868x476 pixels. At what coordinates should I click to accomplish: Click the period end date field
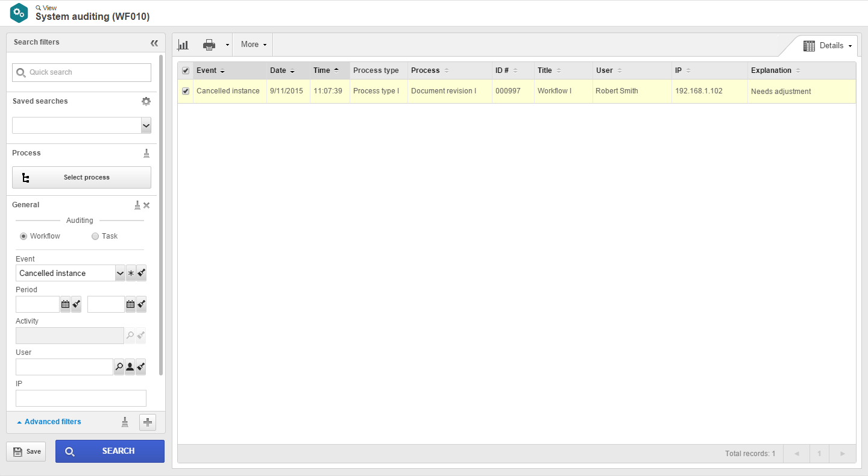coord(106,304)
